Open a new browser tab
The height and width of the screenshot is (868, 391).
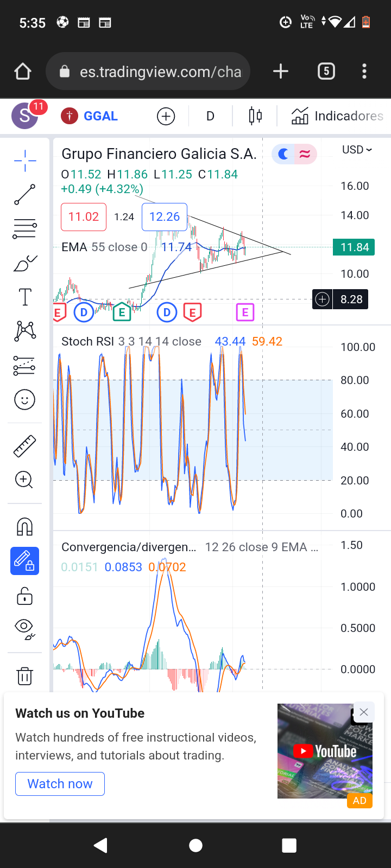(x=281, y=71)
